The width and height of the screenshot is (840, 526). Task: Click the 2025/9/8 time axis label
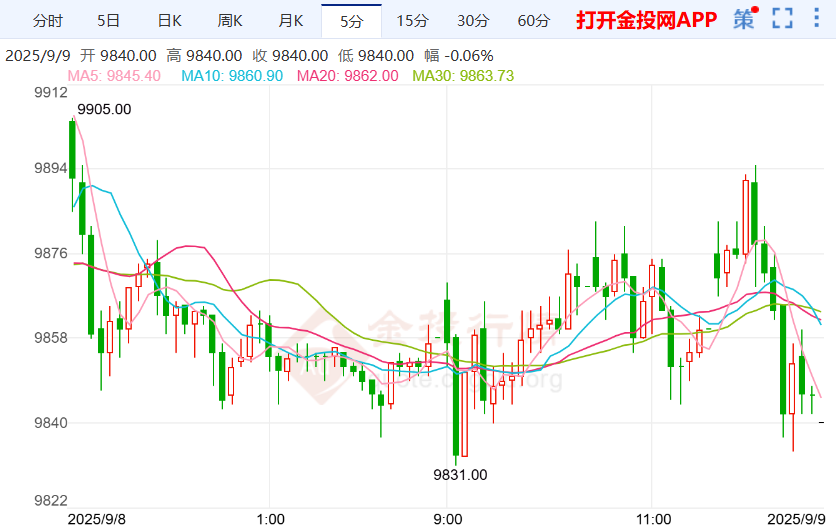(x=96, y=519)
